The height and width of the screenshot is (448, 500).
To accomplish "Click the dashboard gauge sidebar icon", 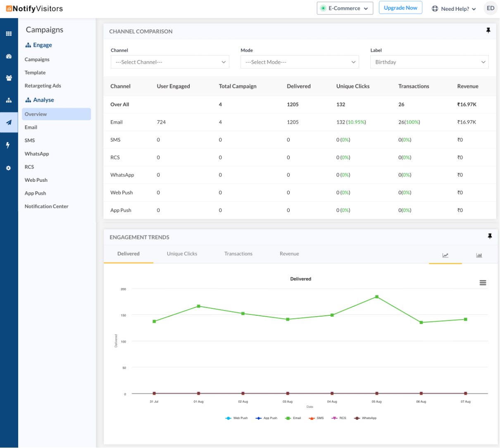I will pyautogui.click(x=9, y=56).
